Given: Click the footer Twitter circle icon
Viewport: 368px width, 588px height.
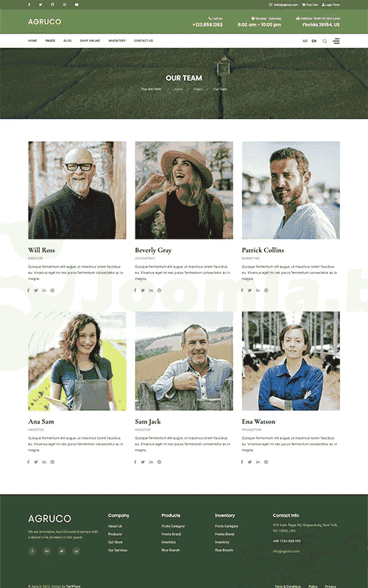Looking at the screenshot, I should coord(62,551).
